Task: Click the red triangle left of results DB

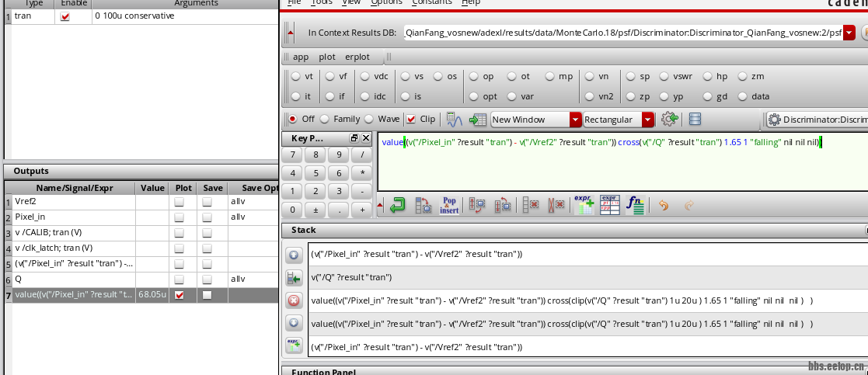Action: pos(290,33)
